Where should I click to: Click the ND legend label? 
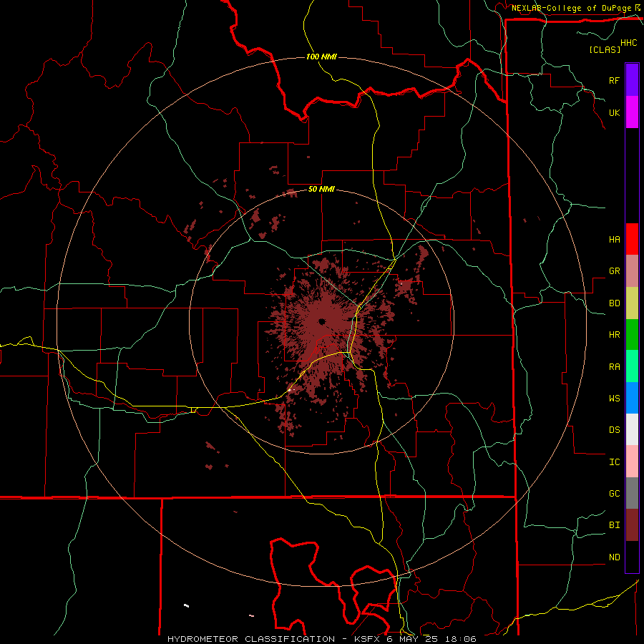[614, 557]
